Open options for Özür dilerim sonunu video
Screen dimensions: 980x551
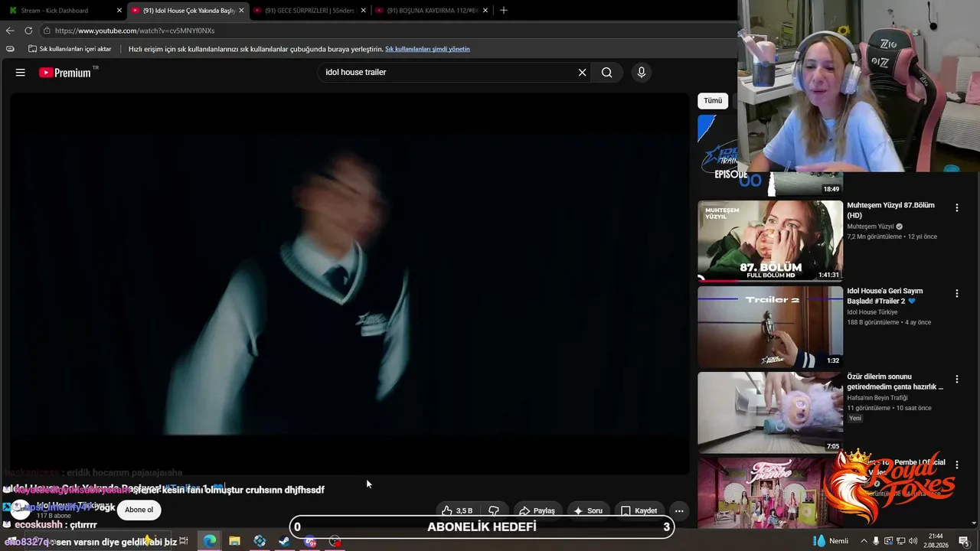956,379
